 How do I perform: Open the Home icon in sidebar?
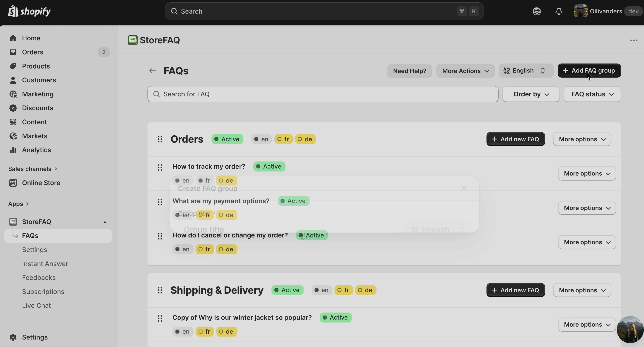tap(13, 38)
